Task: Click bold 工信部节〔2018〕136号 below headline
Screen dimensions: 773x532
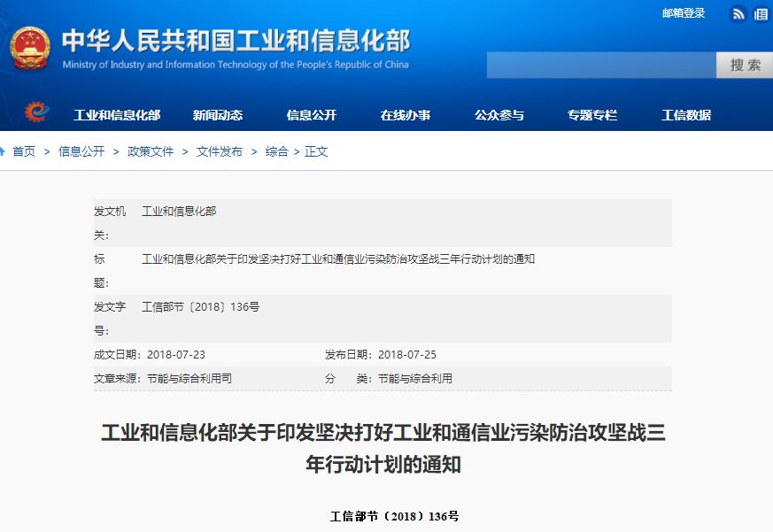Action: coord(394,516)
